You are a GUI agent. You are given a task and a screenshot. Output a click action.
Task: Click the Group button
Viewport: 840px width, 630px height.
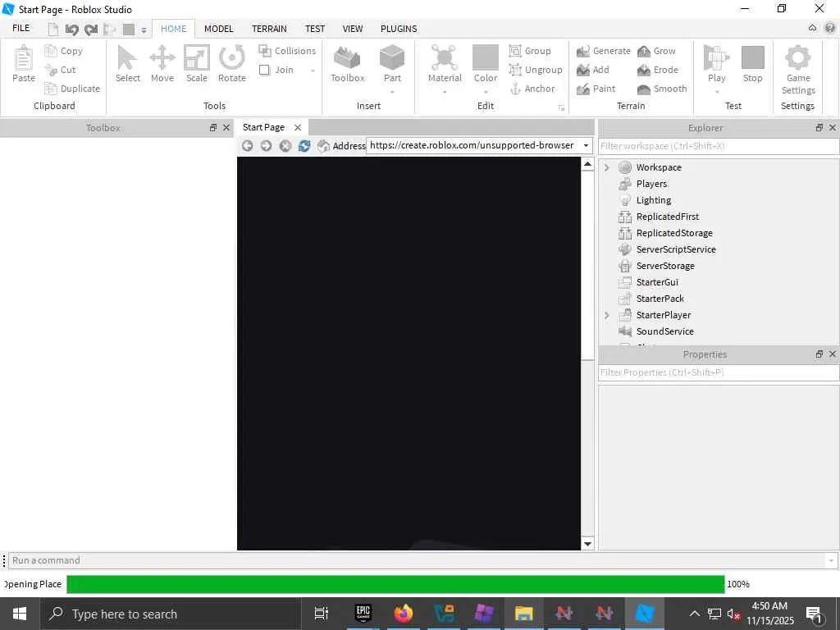(x=530, y=51)
